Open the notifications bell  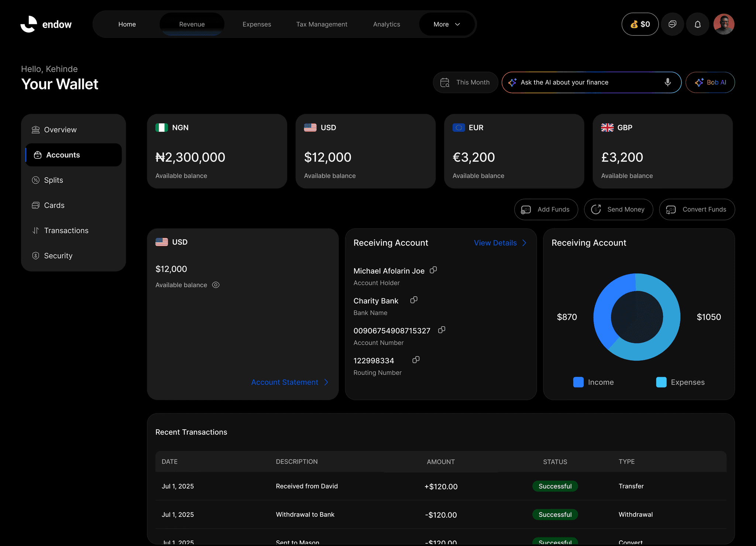697,24
